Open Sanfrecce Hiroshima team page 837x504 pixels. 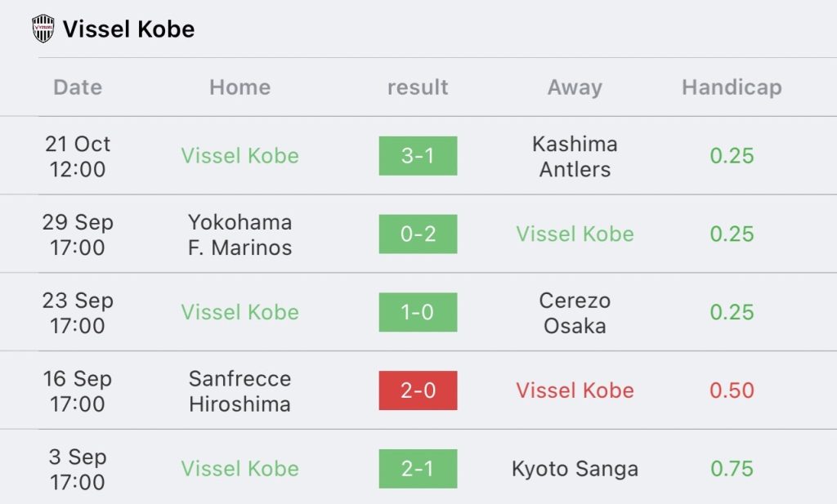point(240,391)
